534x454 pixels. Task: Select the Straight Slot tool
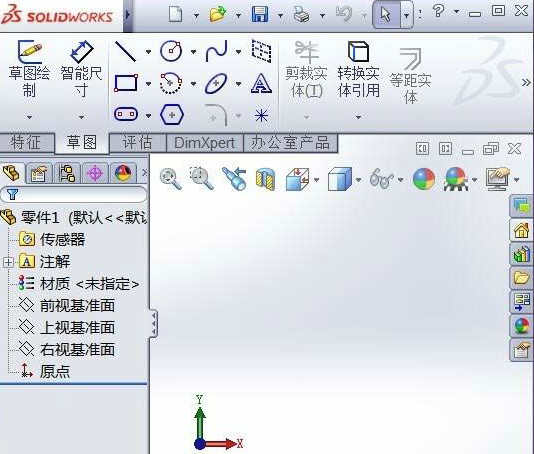click(x=126, y=114)
